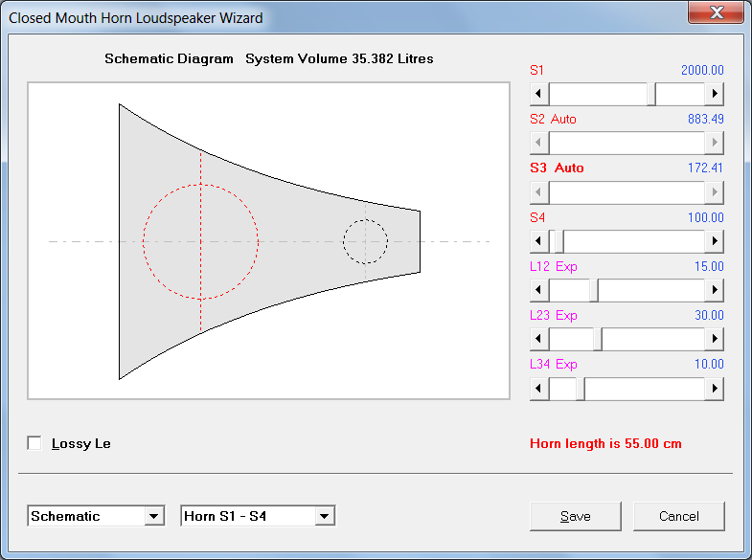Screen dimensions: 752x560
Task: Click the S4 value 100.00
Action: 705,217
